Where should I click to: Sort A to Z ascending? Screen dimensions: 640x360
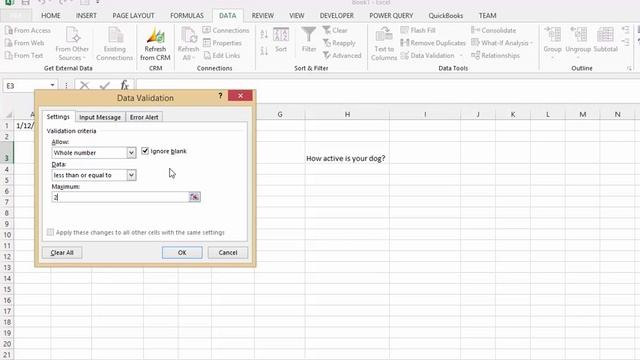[x=264, y=35]
